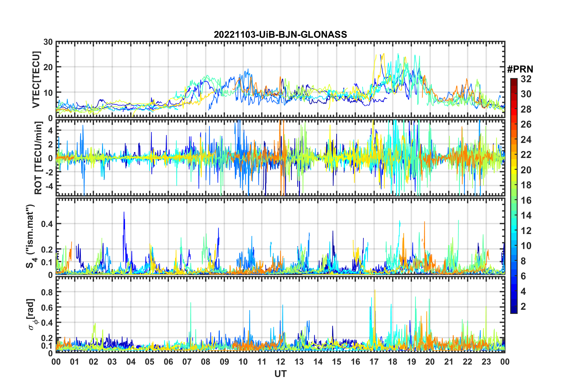Click the plot title 20221103-UiB-BJN-GLONASS
Viewport: 561px width, 392px height.
click(x=280, y=34)
